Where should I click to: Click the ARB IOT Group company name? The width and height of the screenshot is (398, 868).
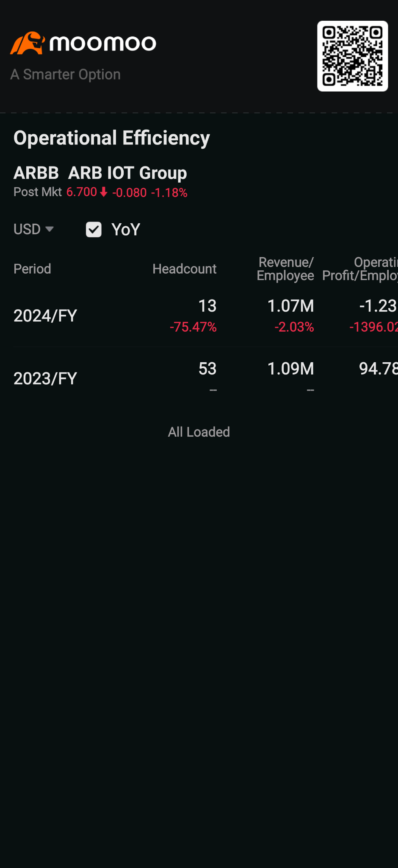[127, 173]
